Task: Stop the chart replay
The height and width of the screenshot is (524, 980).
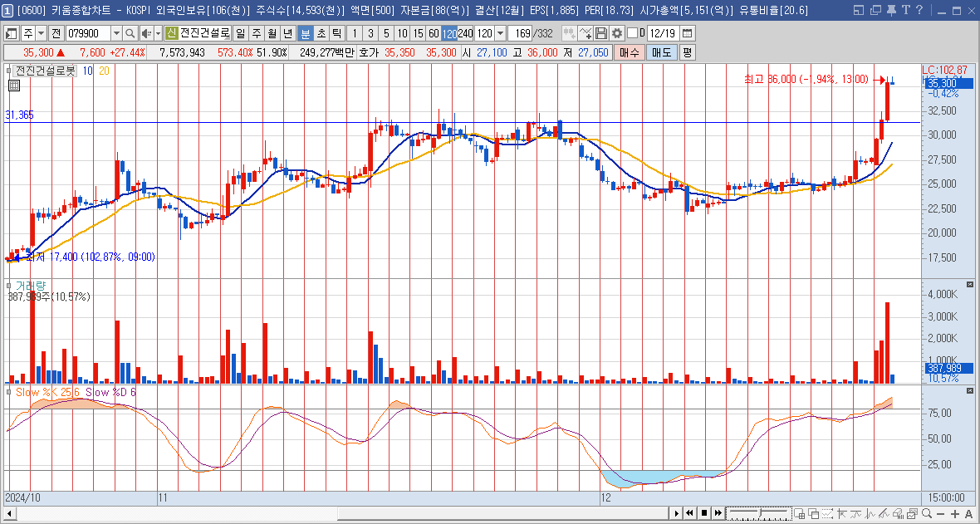Action: click(704, 513)
